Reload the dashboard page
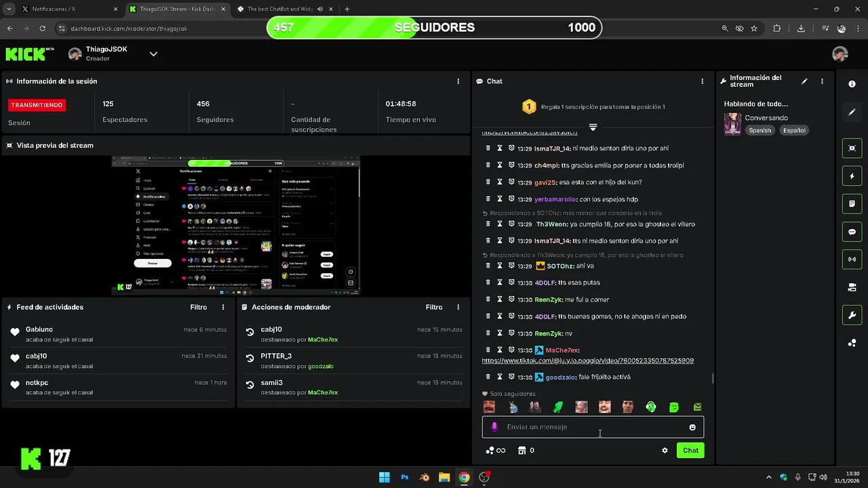This screenshot has width=868, height=488. (x=42, y=28)
